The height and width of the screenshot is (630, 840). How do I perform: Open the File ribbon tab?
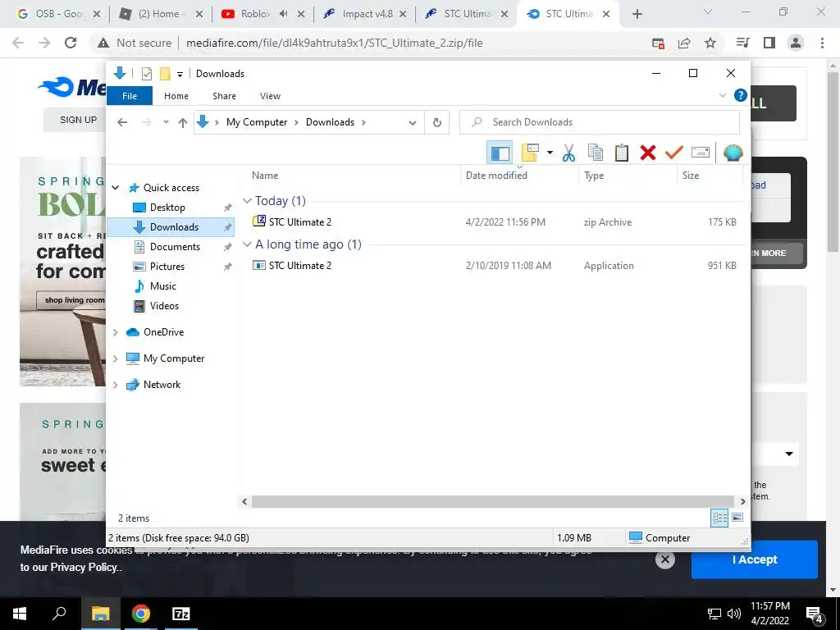pos(130,96)
